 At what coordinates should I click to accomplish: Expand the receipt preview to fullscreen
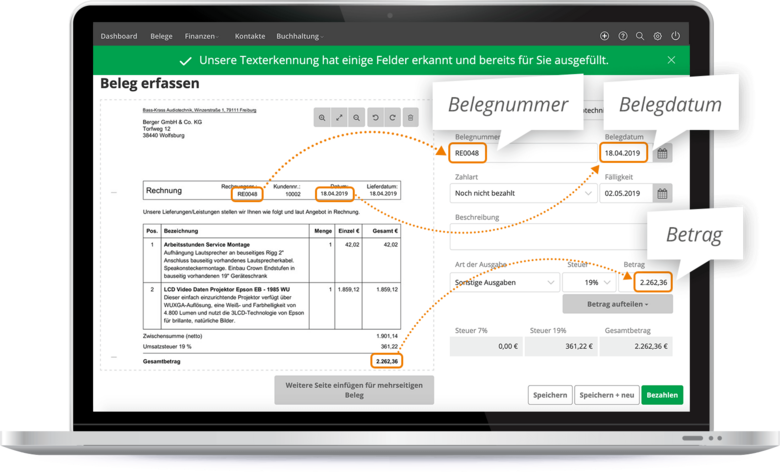339,118
